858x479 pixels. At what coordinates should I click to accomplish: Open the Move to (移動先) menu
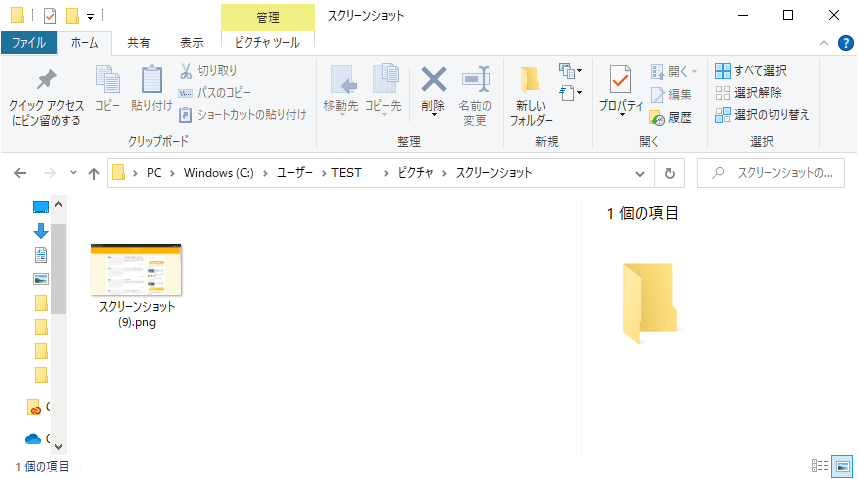[x=341, y=89]
